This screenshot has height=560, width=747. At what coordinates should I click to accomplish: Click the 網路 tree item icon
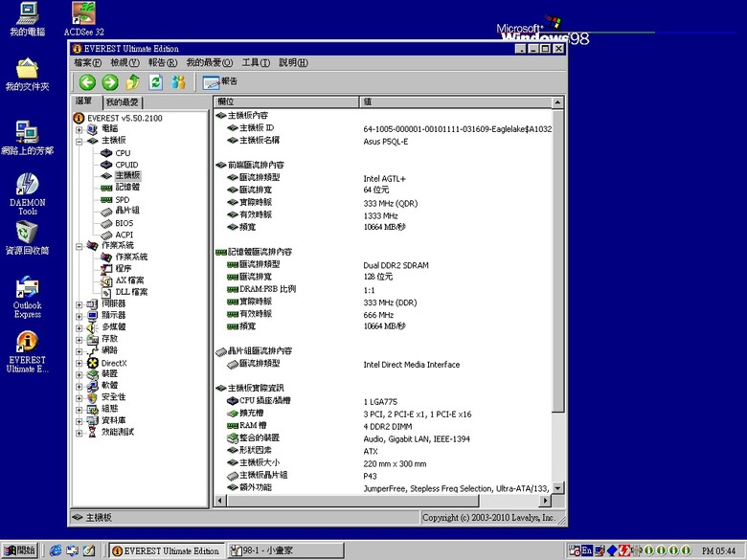(x=93, y=351)
